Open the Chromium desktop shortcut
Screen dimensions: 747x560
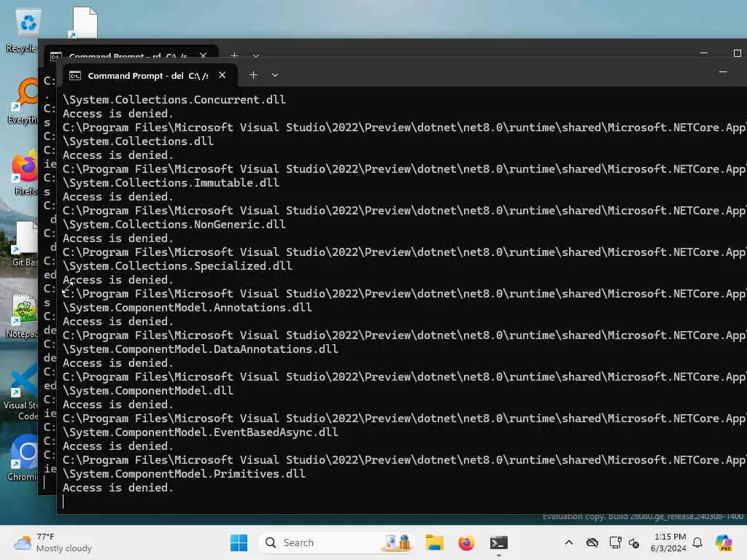click(24, 458)
